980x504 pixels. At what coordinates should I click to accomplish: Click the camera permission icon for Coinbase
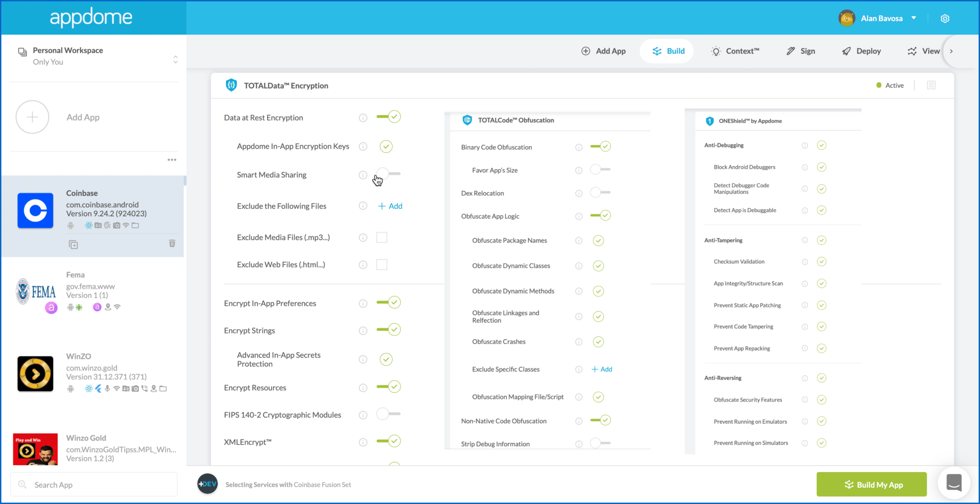(117, 225)
